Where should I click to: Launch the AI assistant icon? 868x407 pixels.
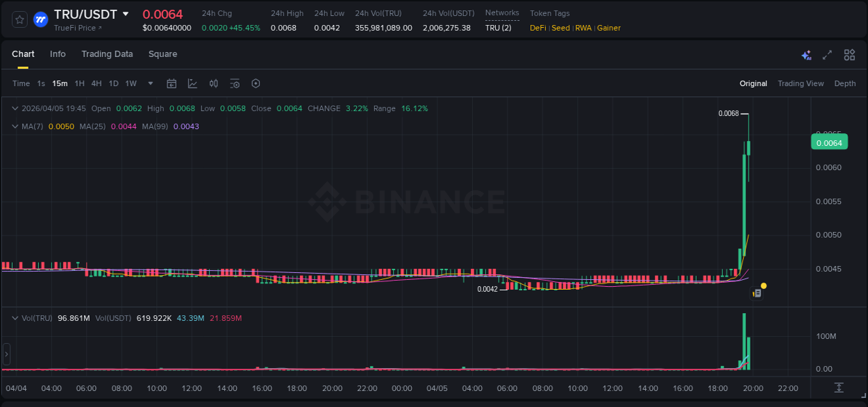[x=806, y=54]
